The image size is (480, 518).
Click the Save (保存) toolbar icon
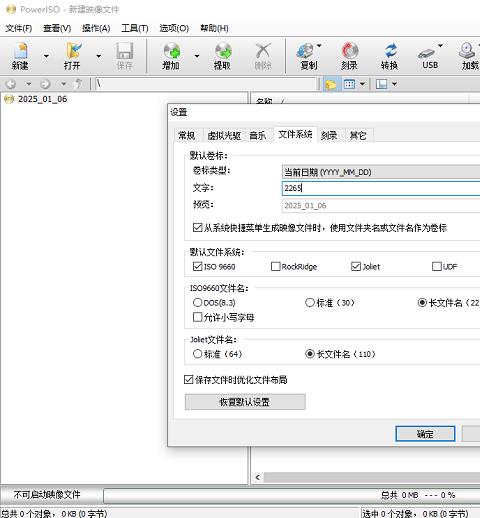pyautogui.click(x=124, y=56)
